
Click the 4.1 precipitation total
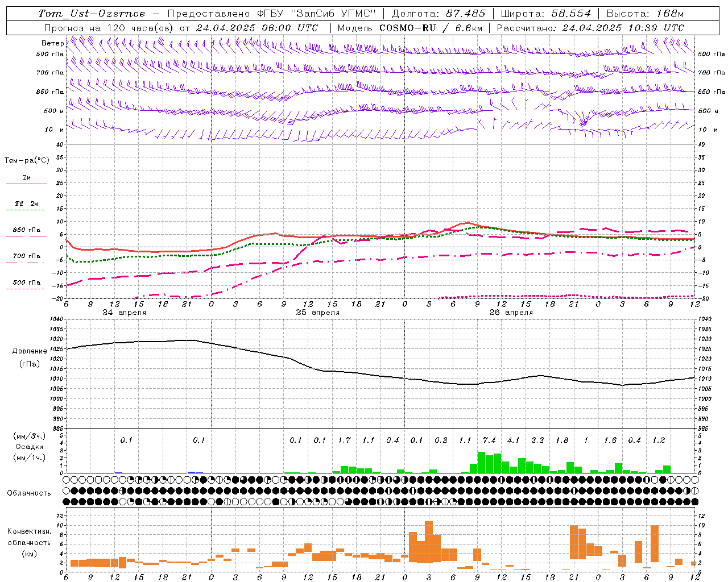513,440
